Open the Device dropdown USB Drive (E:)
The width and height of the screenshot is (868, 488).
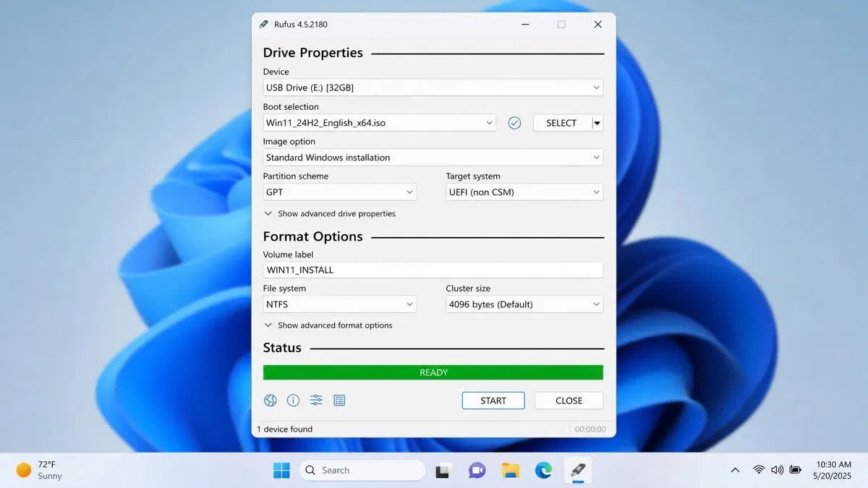tap(433, 87)
